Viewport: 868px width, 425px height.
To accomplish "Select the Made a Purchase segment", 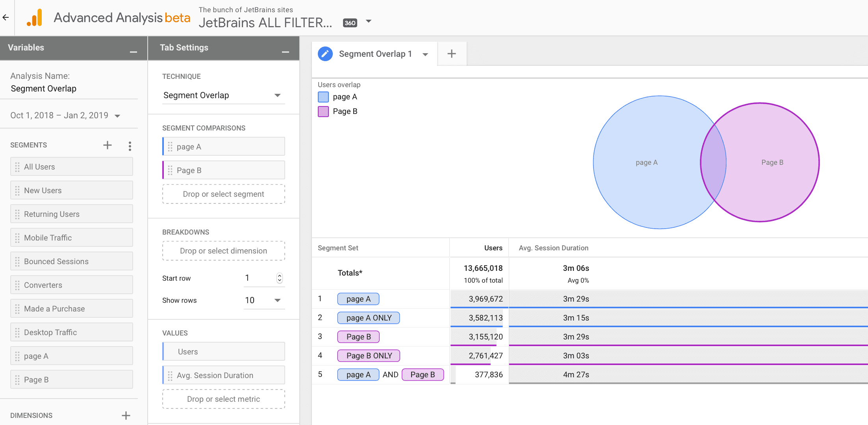I will point(72,309).
